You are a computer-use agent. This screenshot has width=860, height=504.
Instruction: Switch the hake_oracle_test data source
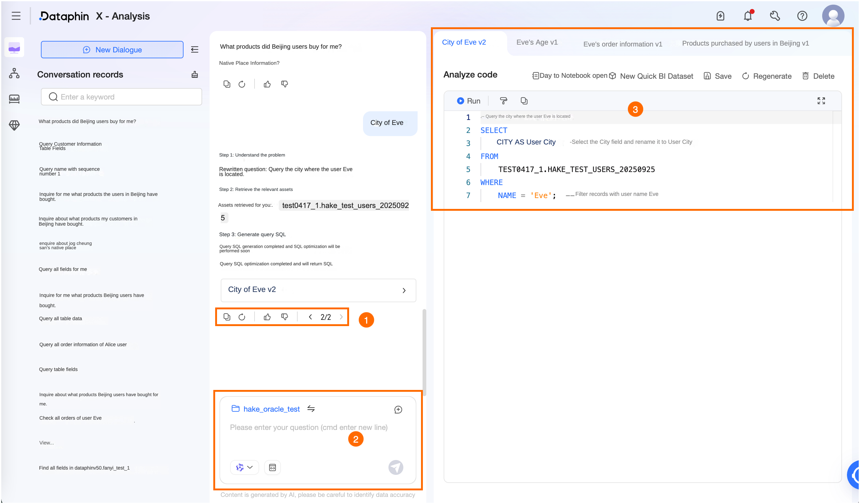[x=311, y=409]
